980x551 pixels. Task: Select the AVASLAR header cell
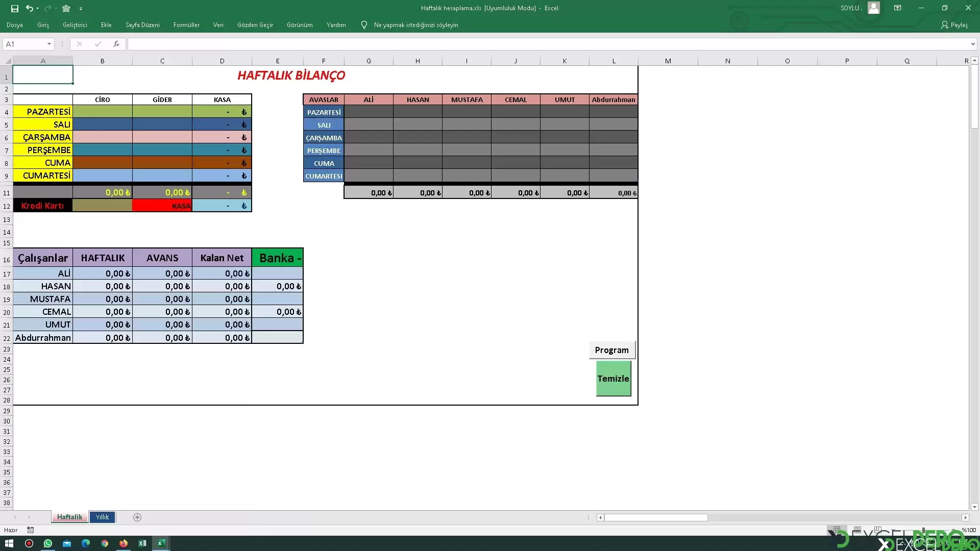[x=324, y=99]
